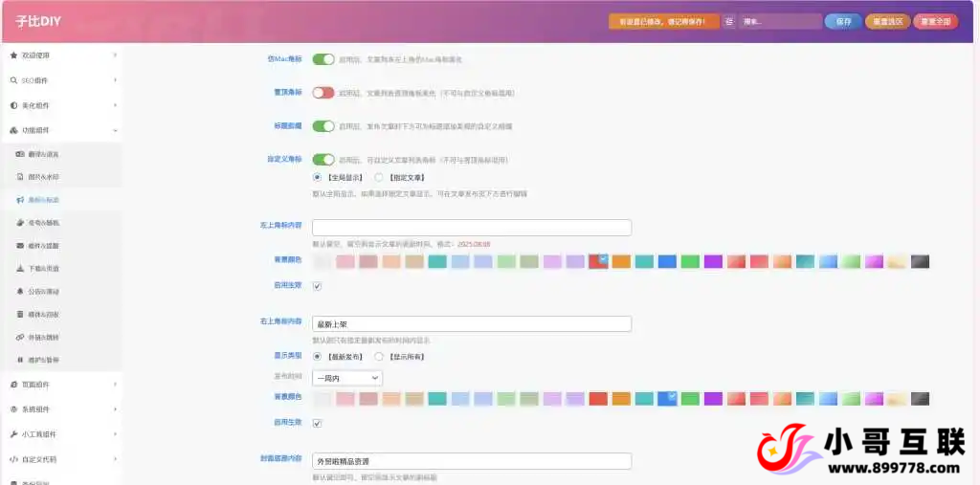Disable the 仿Mac角标 toggle
The image size is (980, 485).
click(323, 59)
